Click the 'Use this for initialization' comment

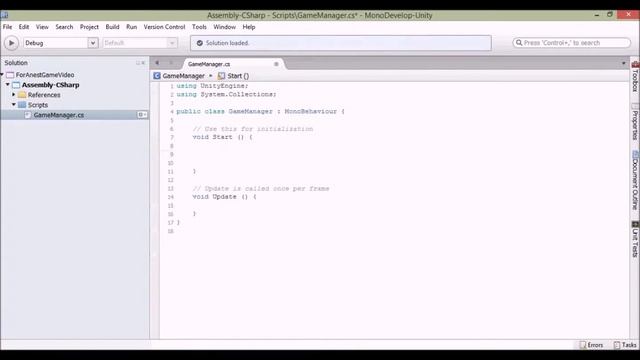coord(253,129)
